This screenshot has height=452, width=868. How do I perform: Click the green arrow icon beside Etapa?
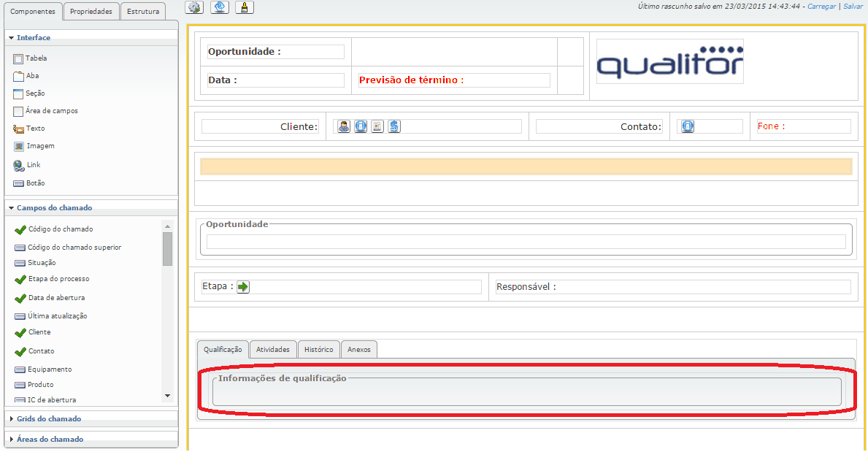pos(243,287)
